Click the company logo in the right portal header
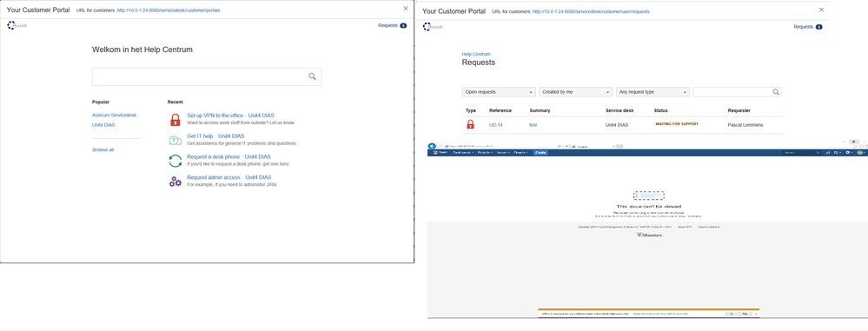This screenshot has width=868, height=331. (433, 27)
